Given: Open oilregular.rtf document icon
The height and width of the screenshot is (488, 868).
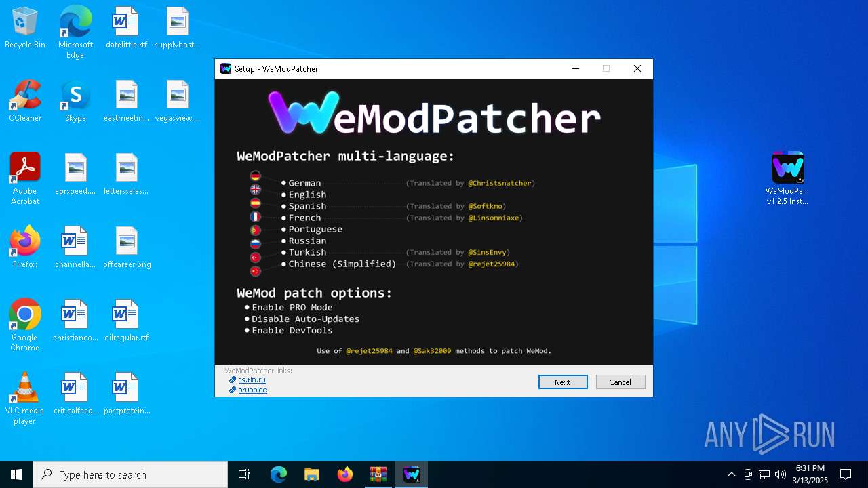Looking at the screenshot, I should [x=126, y=321].
